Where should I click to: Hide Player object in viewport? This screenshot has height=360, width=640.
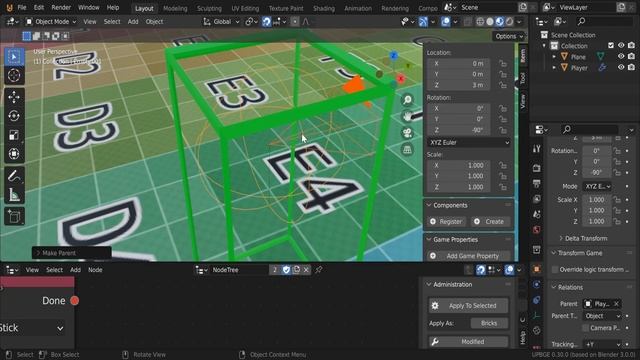point(621,68)
